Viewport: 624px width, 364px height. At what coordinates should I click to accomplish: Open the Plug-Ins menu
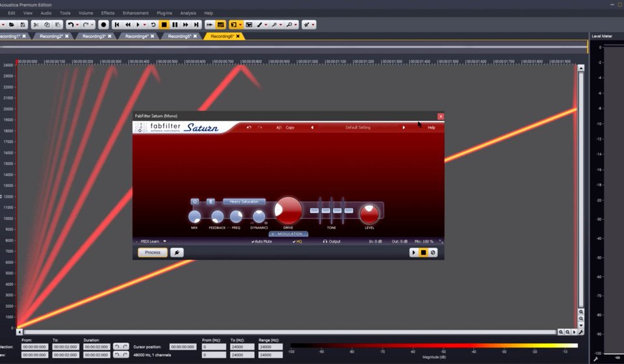pyautogui.click(x=164, y=13)
